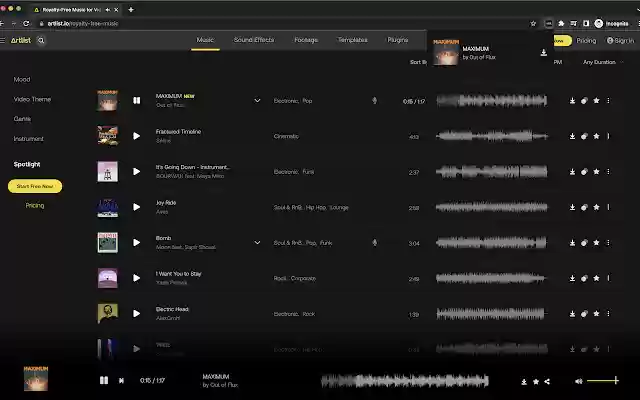Open more options for the Bomb row
Image resolution: width=640 pixels, height=400 pixels.
608,242
